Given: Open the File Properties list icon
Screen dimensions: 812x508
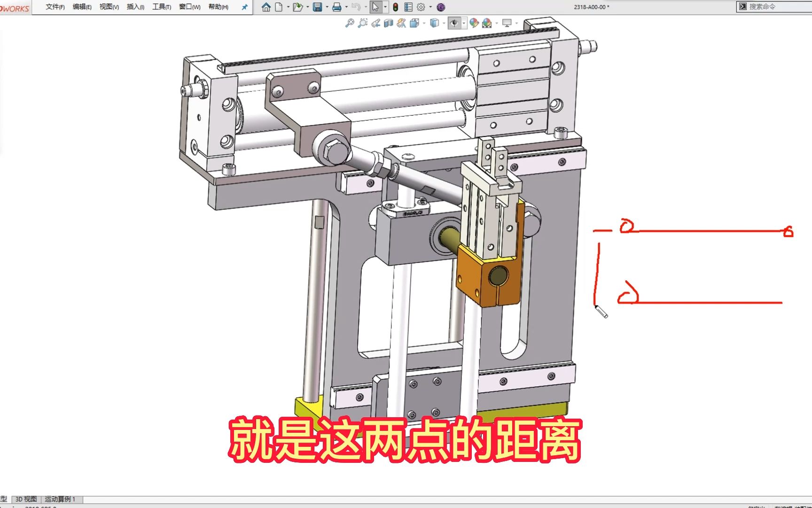Looking at the screenshot, I should click(408, 7).
